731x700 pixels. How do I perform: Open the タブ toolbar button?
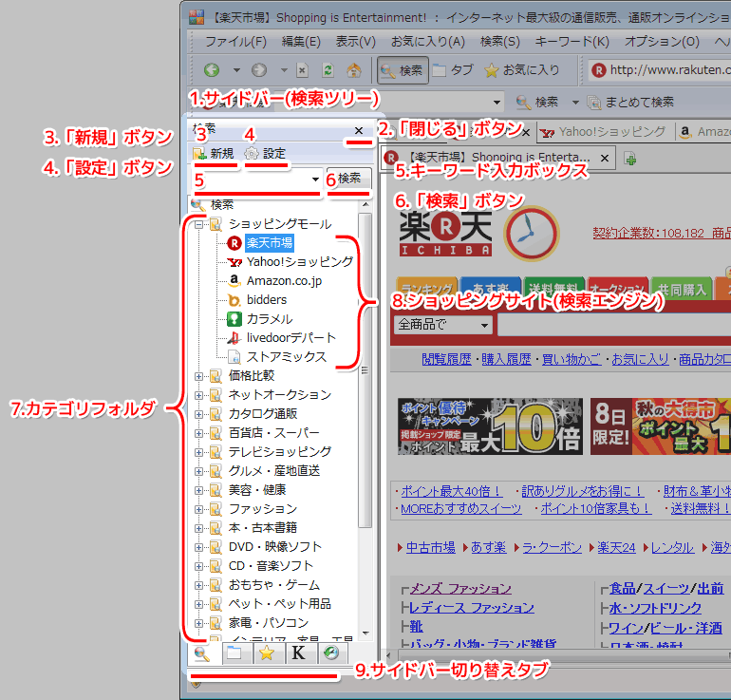(x=453, y=70)
